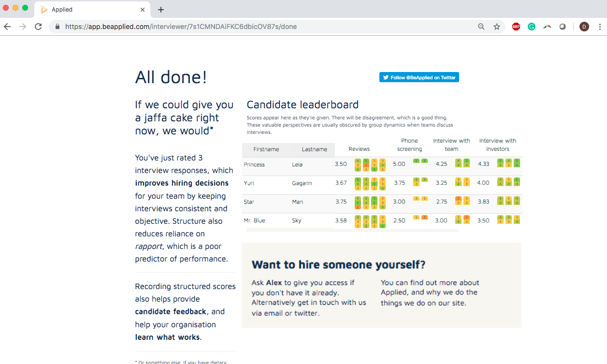Click the Adblock Plus extension icon

click(516, 27)
